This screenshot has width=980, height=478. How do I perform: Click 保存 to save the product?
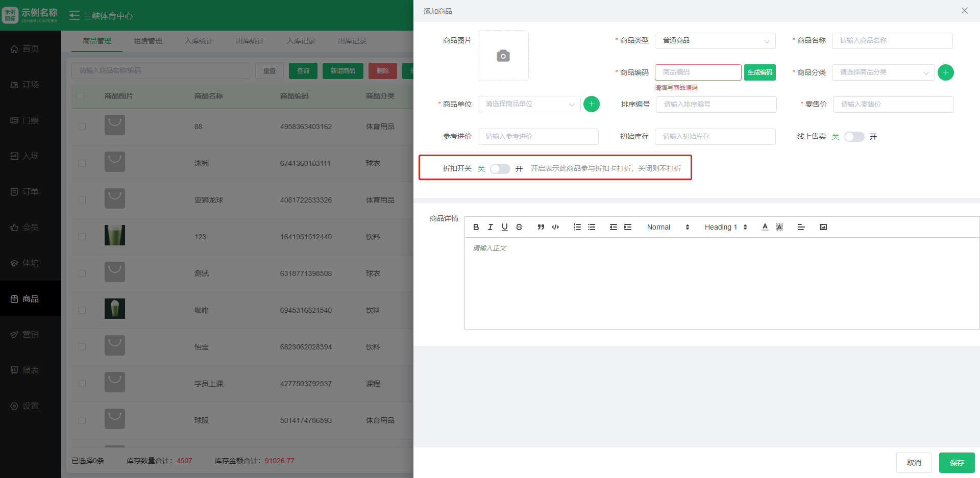click(x=957, y=463)
